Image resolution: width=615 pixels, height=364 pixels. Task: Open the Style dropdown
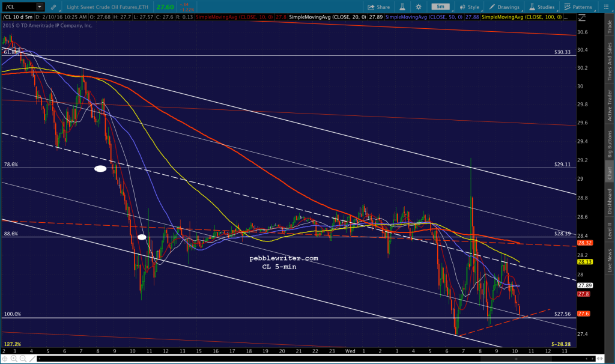[x=470, y=7]
